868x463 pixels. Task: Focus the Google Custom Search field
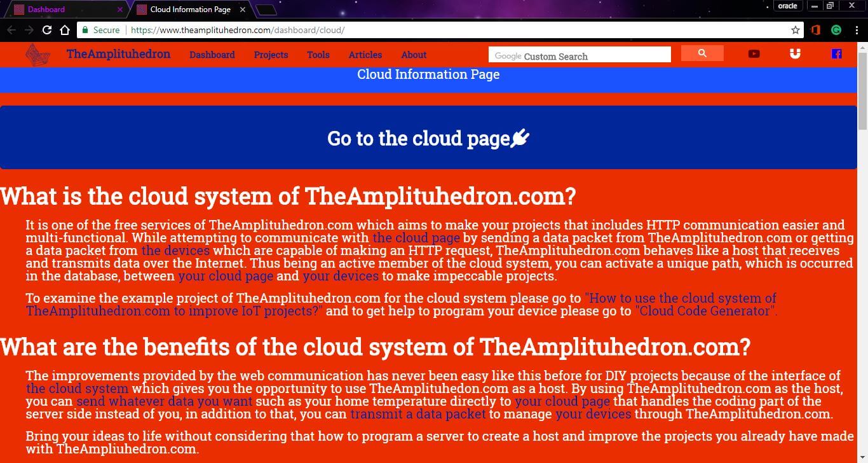pyautogui.click(x=580, y=55)
